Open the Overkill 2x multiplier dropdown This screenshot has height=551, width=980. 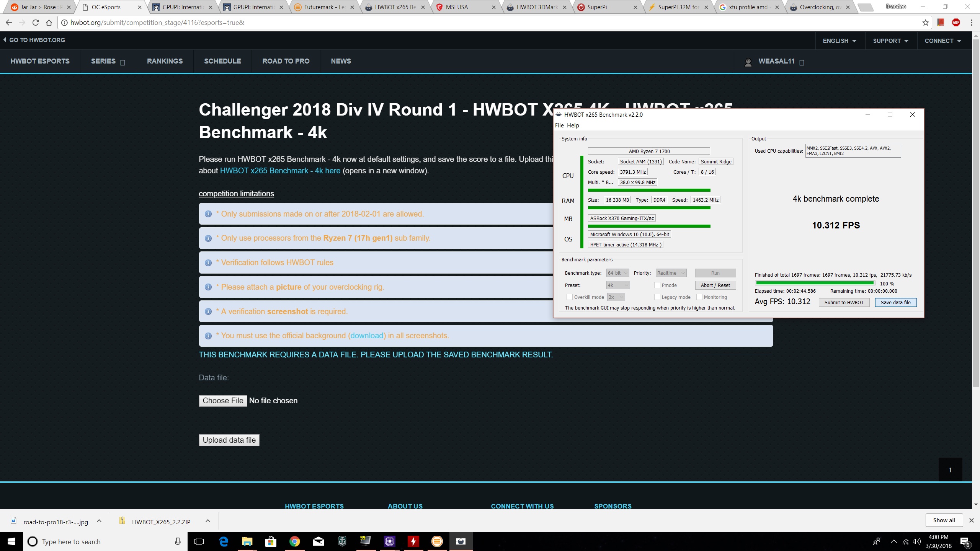[616, 297]
